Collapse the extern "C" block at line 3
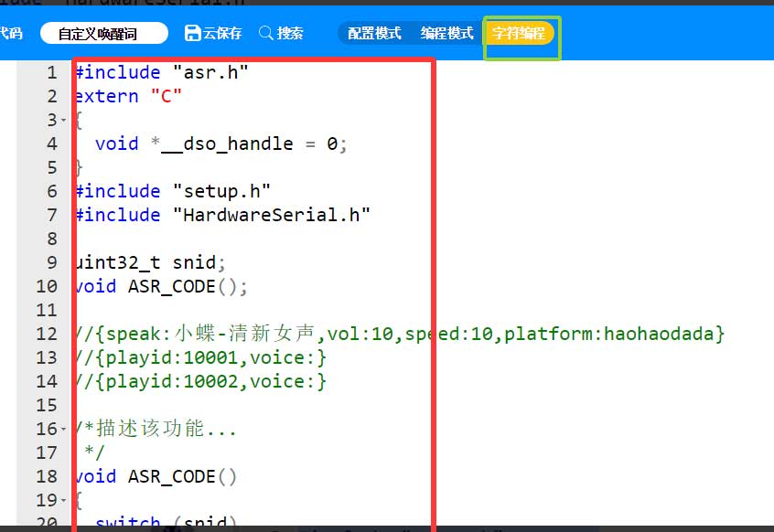 tap(63, 121)
